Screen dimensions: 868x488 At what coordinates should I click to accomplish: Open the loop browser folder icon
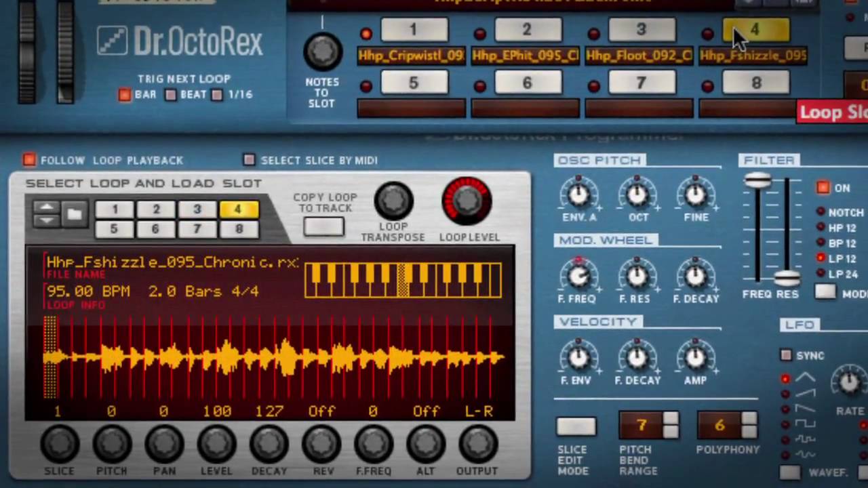tap(74, 214)
